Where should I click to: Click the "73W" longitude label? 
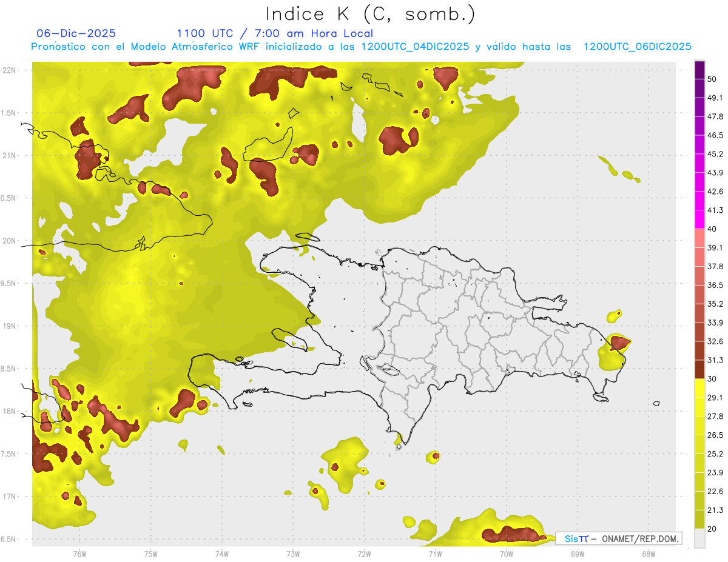pyautogui.click(x=292, y=554)
